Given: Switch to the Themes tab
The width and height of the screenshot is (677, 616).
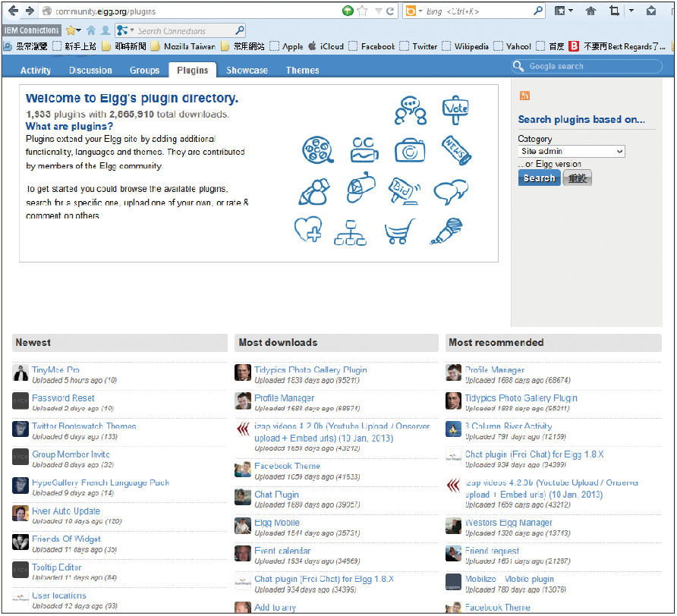Looking at the screenshot, I should coord(302,71).
